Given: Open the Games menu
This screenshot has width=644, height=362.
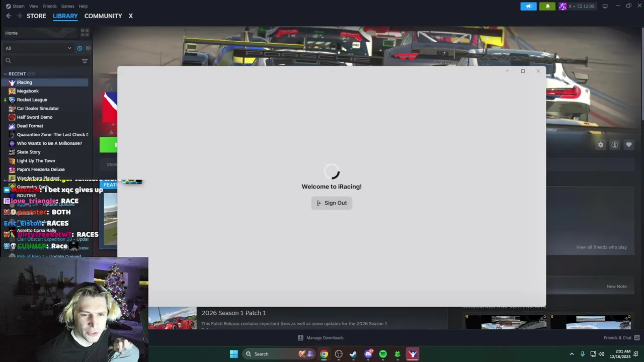Looking at the screenshot, I should (67, 6).
